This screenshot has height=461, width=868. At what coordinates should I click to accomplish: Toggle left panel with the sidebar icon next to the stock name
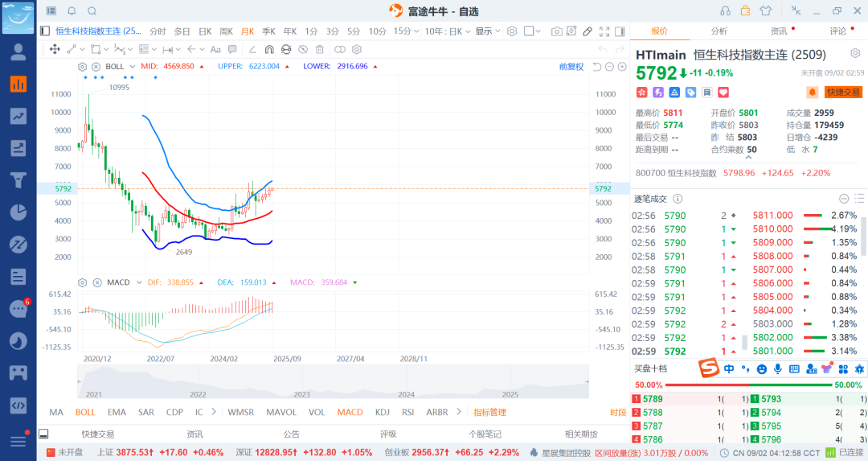pyautogui.click(x=45, y=31)
